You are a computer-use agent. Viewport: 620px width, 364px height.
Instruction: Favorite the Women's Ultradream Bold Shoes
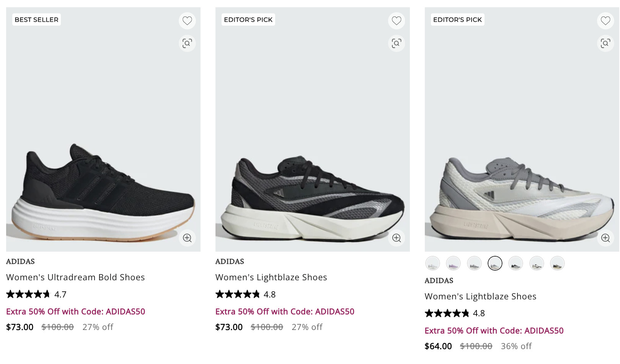187,21
